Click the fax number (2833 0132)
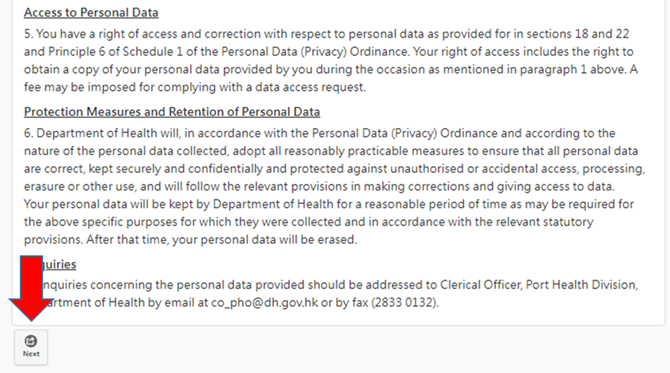Viewport: 670px width, 373px height. coord(404,303)
